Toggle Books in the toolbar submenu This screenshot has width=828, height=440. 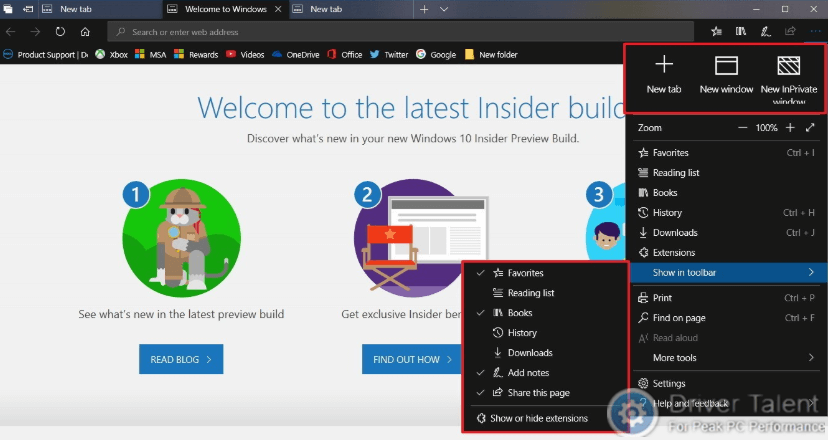tap(545, 313)
